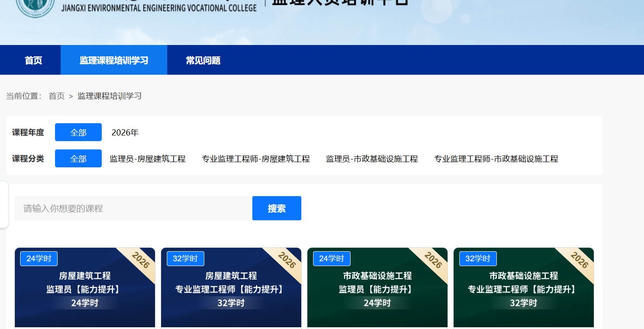Open 房屋建筑工程 专业监理工程师 32学时 course card

pyautogui.click(x=231, y=288)
